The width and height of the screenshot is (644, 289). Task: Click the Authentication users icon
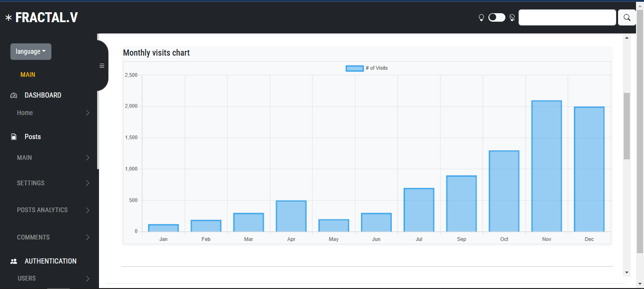(14, 261)
